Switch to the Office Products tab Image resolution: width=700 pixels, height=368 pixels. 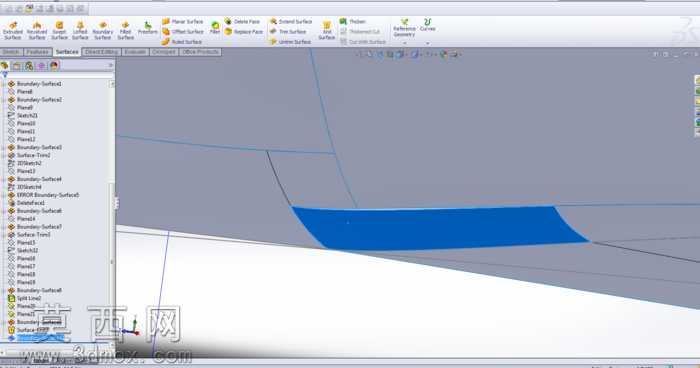(200, 52)
